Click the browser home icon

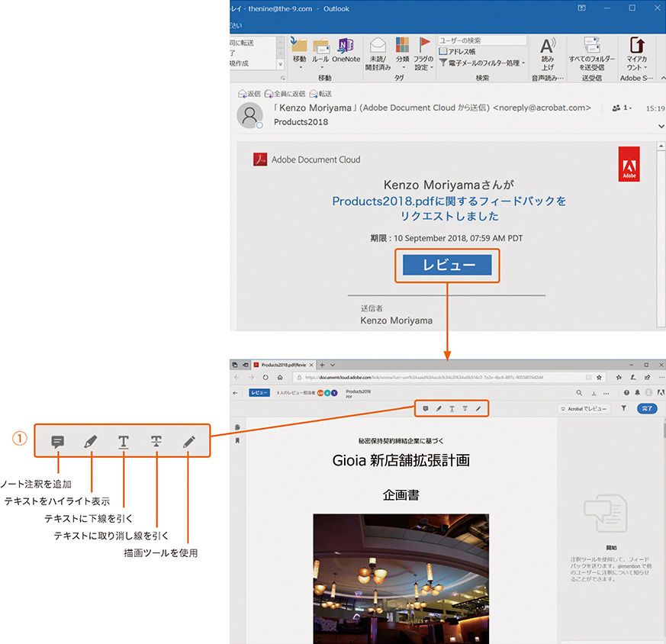pyautogui.click(x=280, y=377)
